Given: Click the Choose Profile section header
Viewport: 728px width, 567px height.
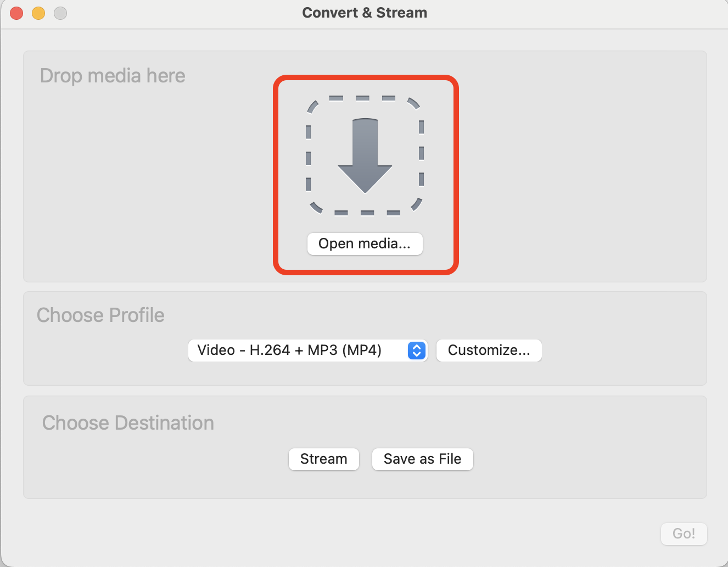Looking at the screenshot, I should (100, 315).
